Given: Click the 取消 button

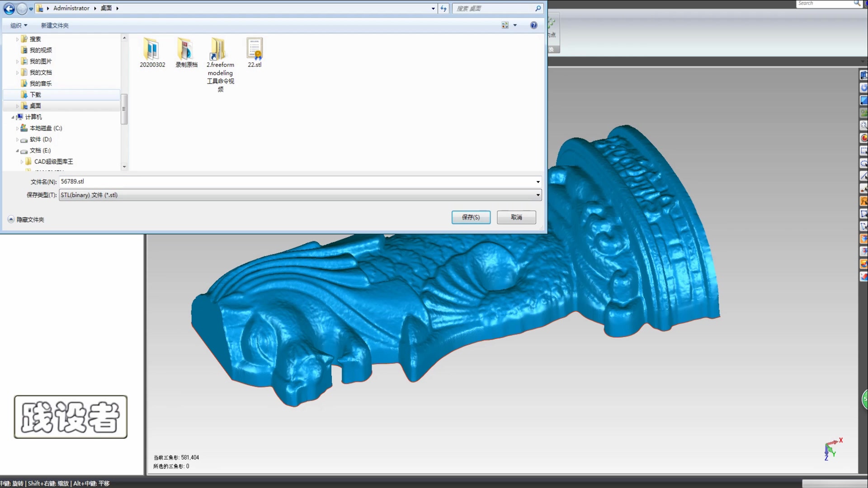Looking at the screenshot, I should pos(516,217).
